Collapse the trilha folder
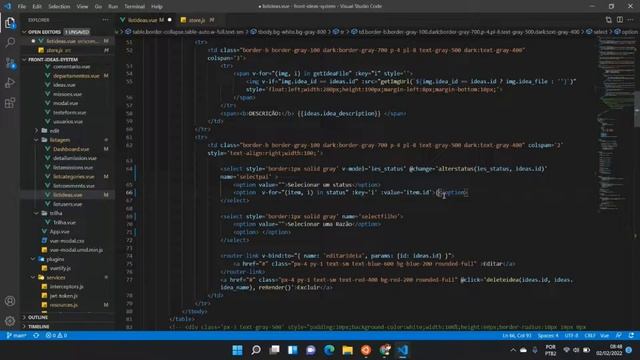This screenshot has height=360, width=640. pos(56,213)
